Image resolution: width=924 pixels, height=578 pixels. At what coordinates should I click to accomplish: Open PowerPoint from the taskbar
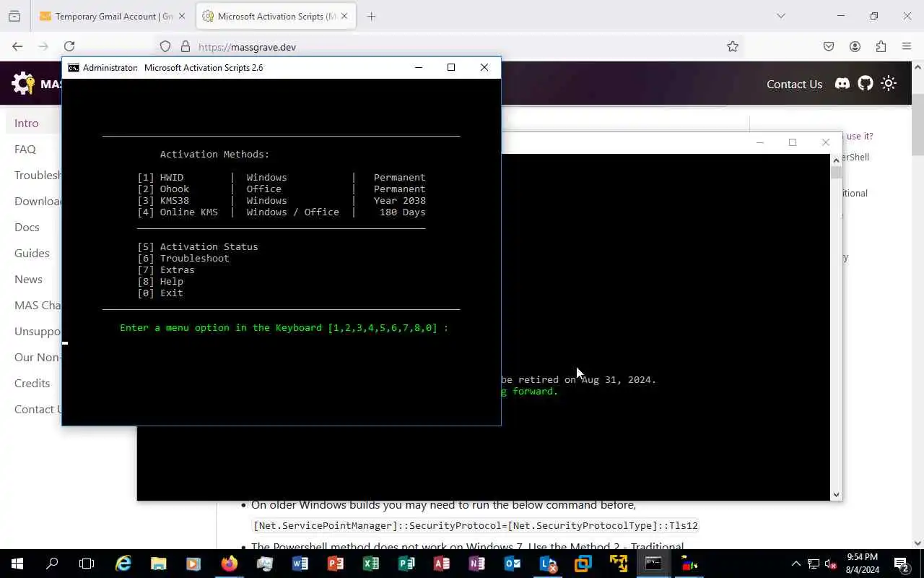(336, 564)
